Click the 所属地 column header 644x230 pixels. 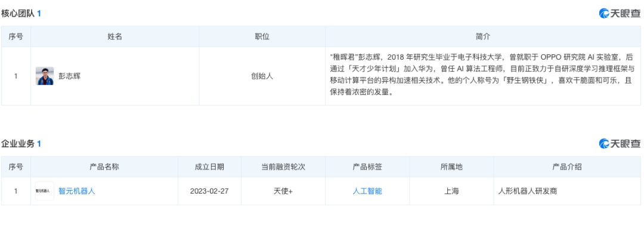click(451, 167)
